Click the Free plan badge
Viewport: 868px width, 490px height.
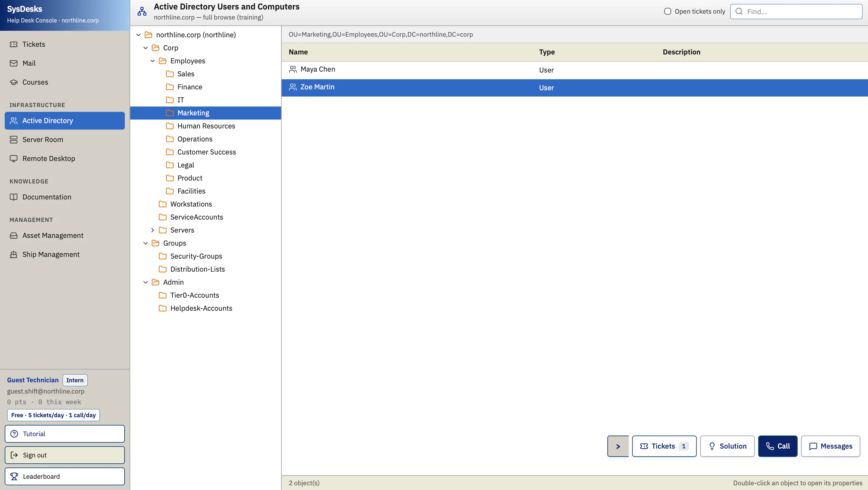tap(54, 415)
